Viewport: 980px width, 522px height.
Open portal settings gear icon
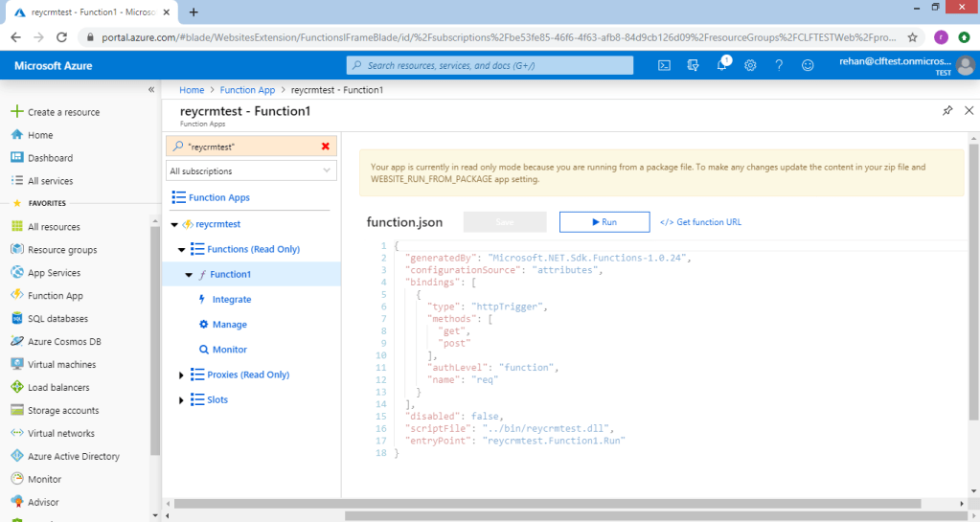[x=750, y=65]
